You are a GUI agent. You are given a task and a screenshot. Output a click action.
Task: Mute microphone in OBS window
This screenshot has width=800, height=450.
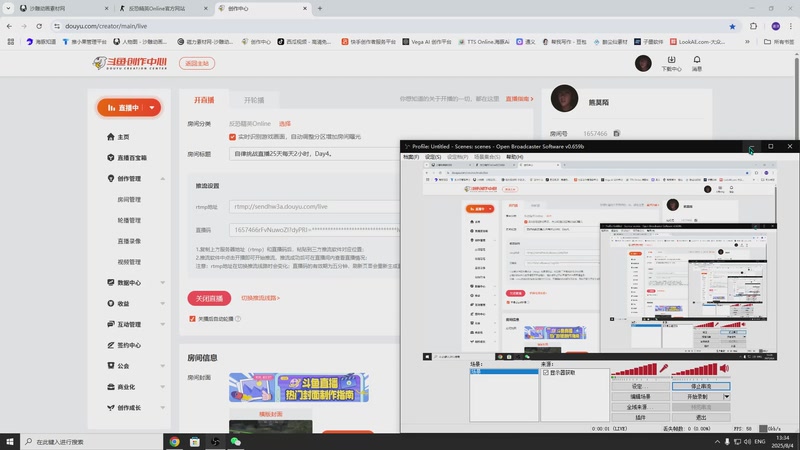pyautogui.click(x=663, y=368)
